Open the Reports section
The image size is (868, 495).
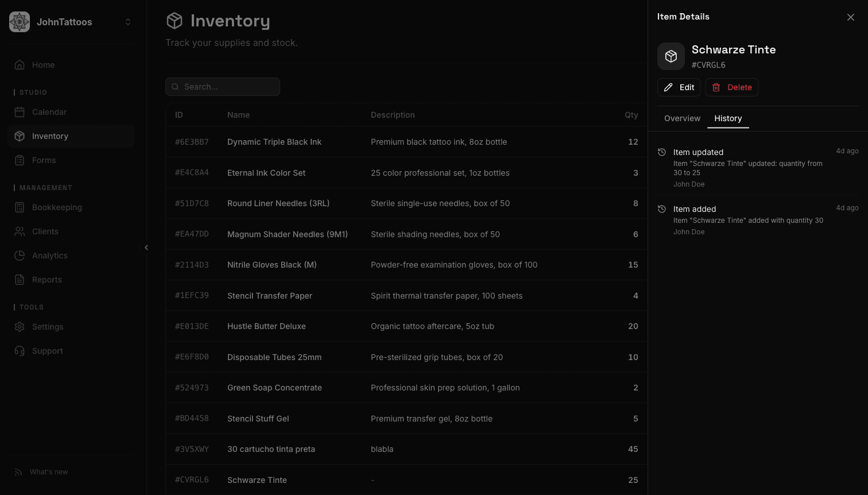pos(46,280)
